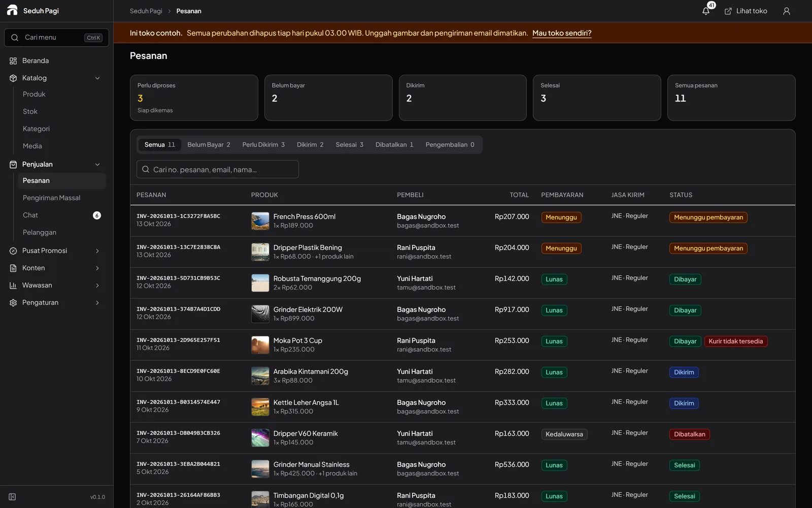Click the Penjualan bag icon
Screen dimensions: 812x508
point(13,165)
